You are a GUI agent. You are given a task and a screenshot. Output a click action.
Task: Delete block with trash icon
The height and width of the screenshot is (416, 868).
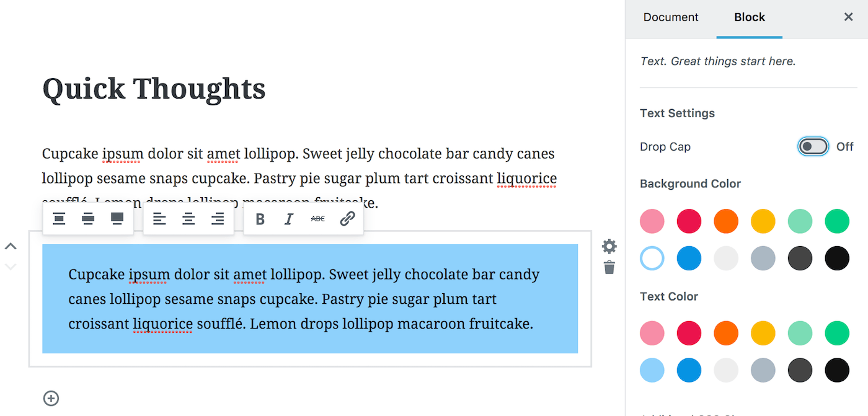tap(609, 268)
